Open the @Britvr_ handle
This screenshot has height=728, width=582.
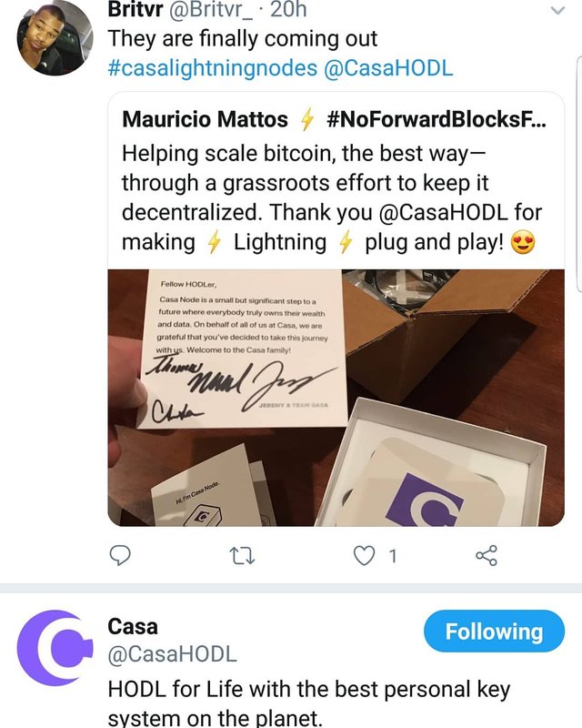tap(210, 9)
